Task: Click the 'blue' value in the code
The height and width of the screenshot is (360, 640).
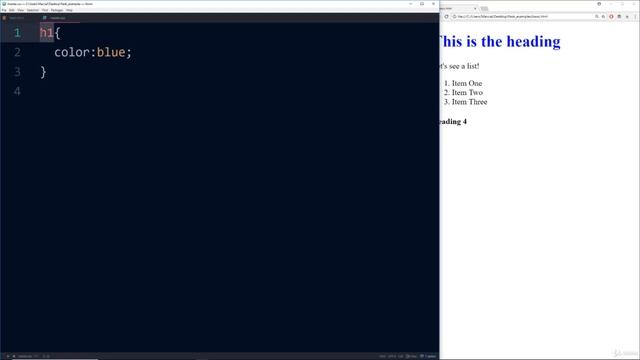Action: (x=111, y=52)
